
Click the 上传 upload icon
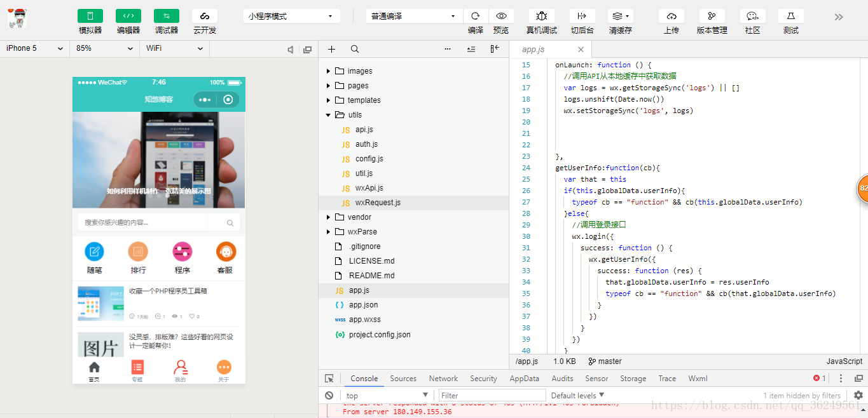[672, 16]
